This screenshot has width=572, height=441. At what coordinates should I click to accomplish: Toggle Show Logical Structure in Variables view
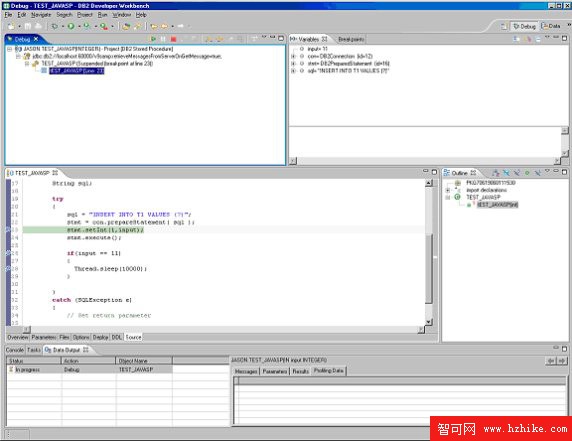pyautogui.click(x=527, y=39)
